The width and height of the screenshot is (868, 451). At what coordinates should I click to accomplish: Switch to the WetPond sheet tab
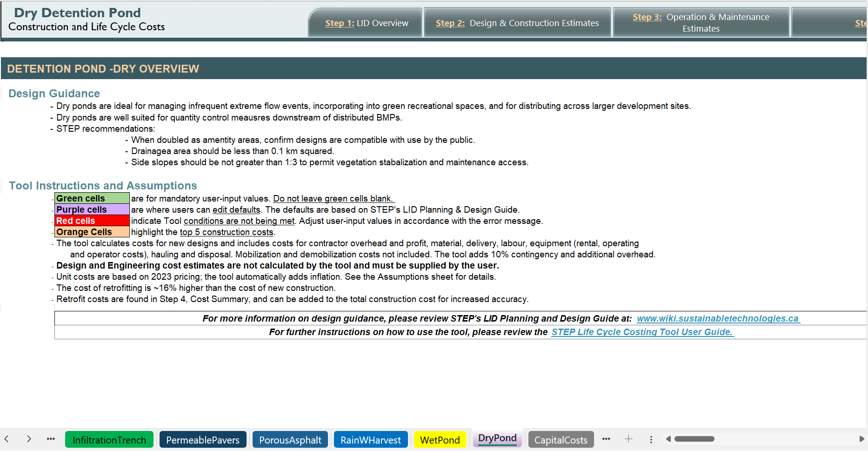click(440, 440)
